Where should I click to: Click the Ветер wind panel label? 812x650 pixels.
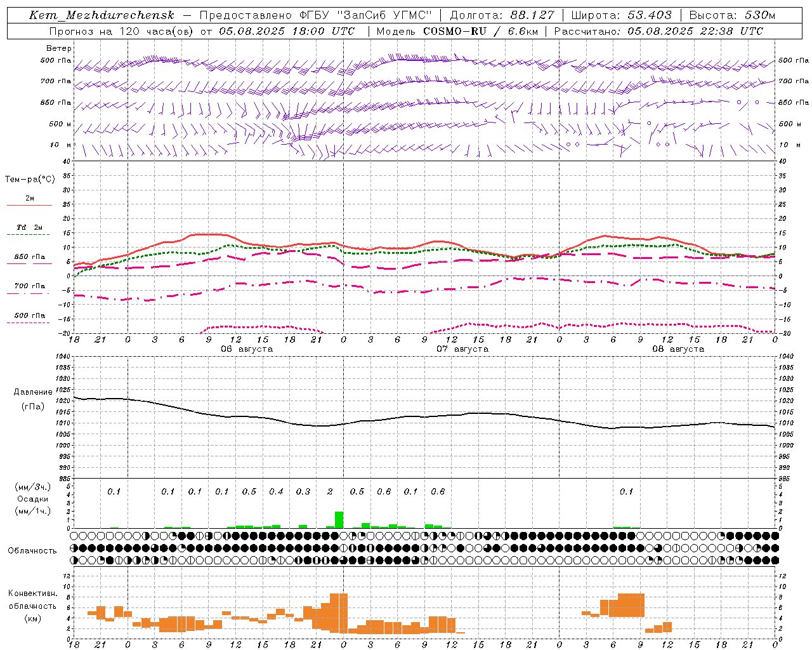[59, 48]
